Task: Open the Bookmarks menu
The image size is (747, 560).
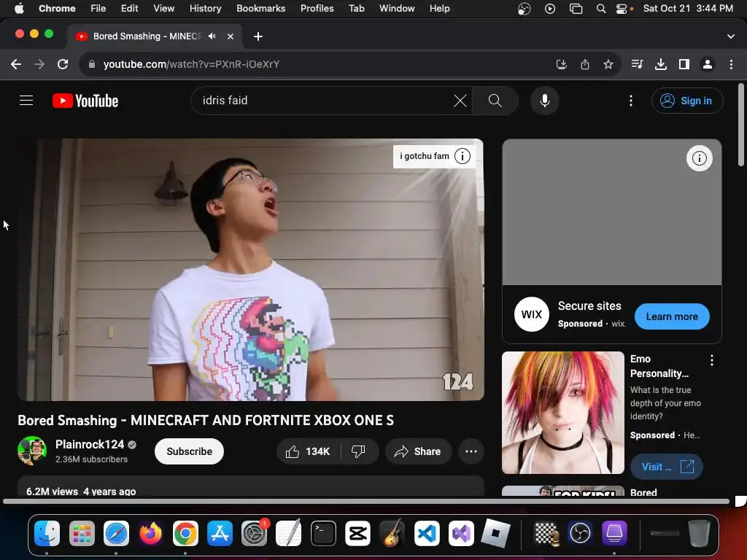Action: pos(260,8)
